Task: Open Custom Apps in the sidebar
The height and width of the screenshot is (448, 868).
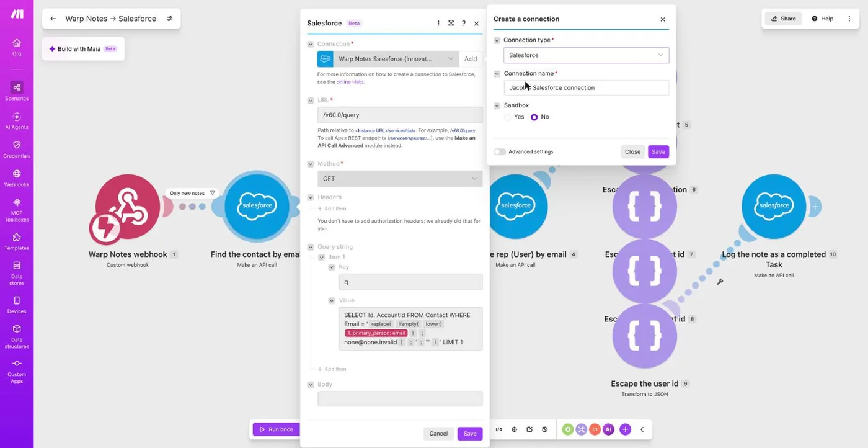Action: click(x=17, y=371)
